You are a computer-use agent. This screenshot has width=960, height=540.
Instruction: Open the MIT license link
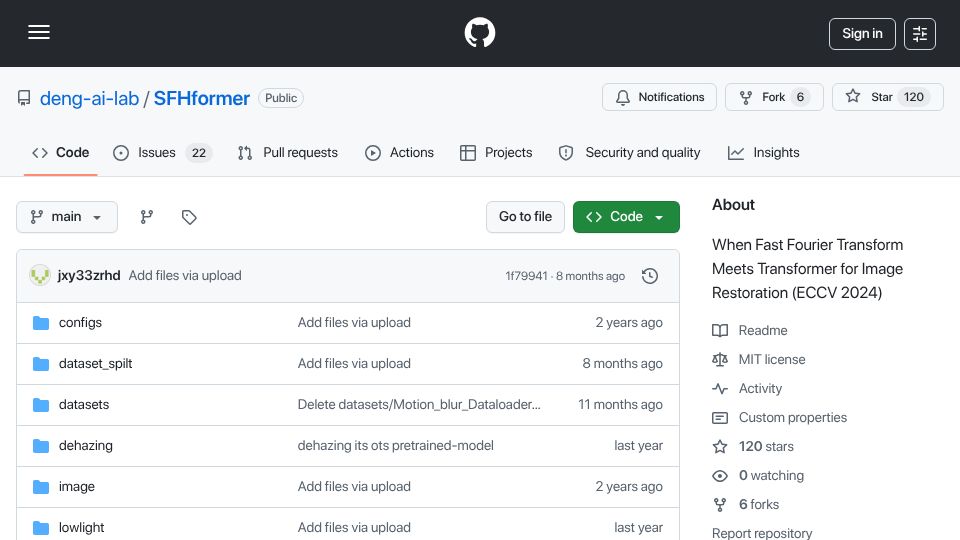[771, 359]
